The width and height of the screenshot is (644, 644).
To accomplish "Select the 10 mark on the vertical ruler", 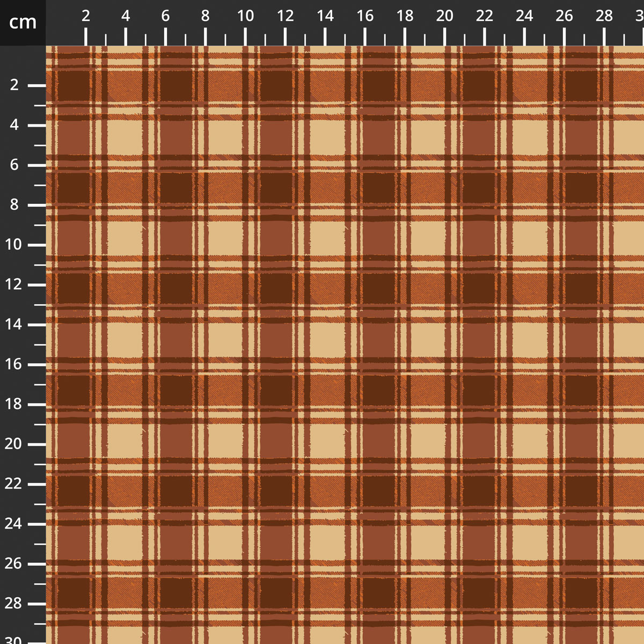I will (x=14, y=245).
